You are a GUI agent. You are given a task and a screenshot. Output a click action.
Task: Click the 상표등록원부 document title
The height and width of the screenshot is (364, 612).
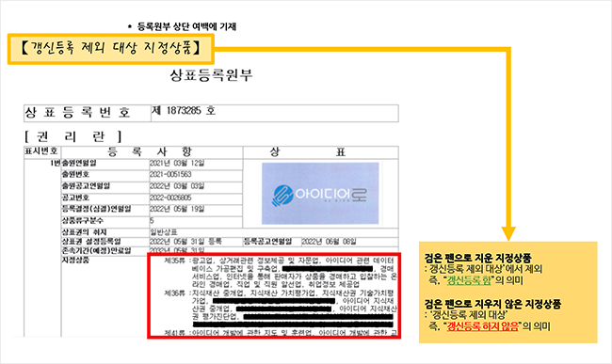click(x=211, y=75)
